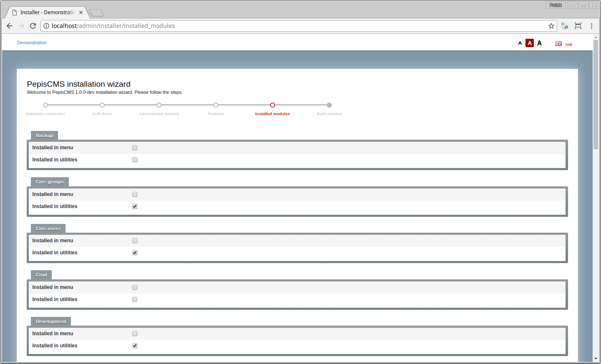Go to Auth driver step
Viewport: 601px width, 364px height.
[x=102, y=105]
